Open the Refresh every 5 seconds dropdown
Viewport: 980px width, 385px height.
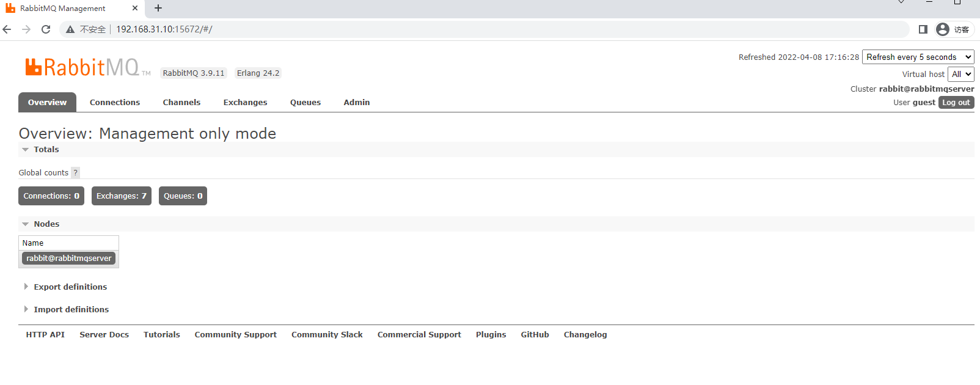coord(918,57)
